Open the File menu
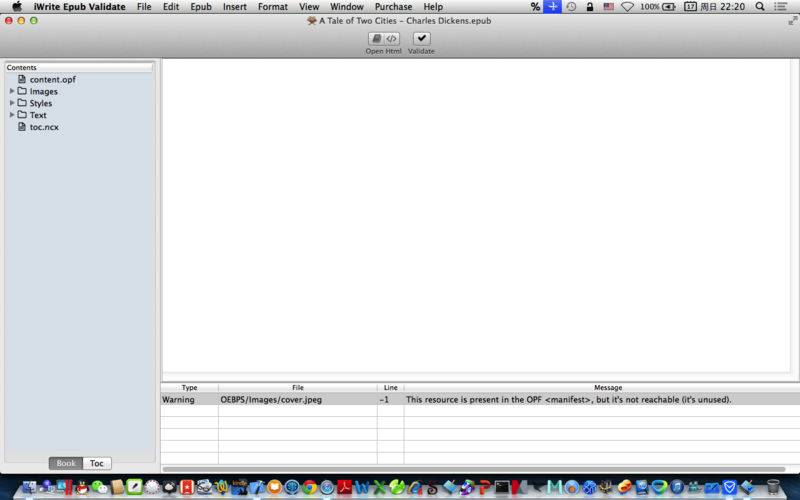Image resolution: width=800 pixels, height=500 pixels. [x=144, y=7]
